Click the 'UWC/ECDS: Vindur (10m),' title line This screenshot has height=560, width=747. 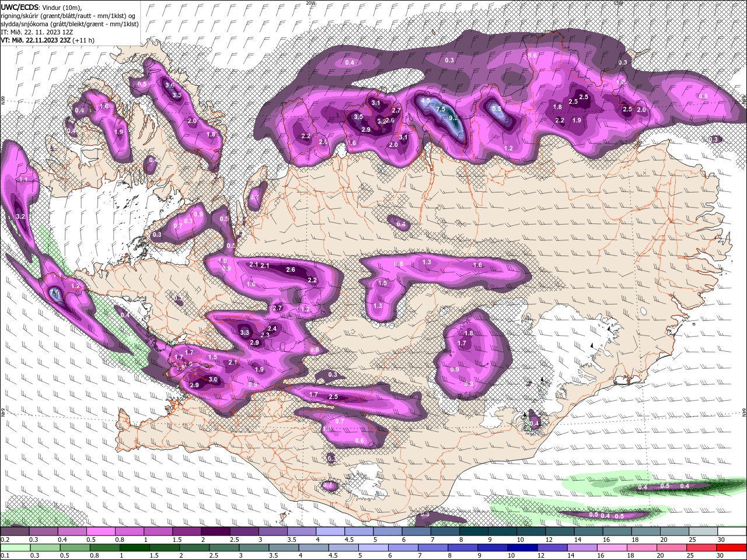coord(42,7)
